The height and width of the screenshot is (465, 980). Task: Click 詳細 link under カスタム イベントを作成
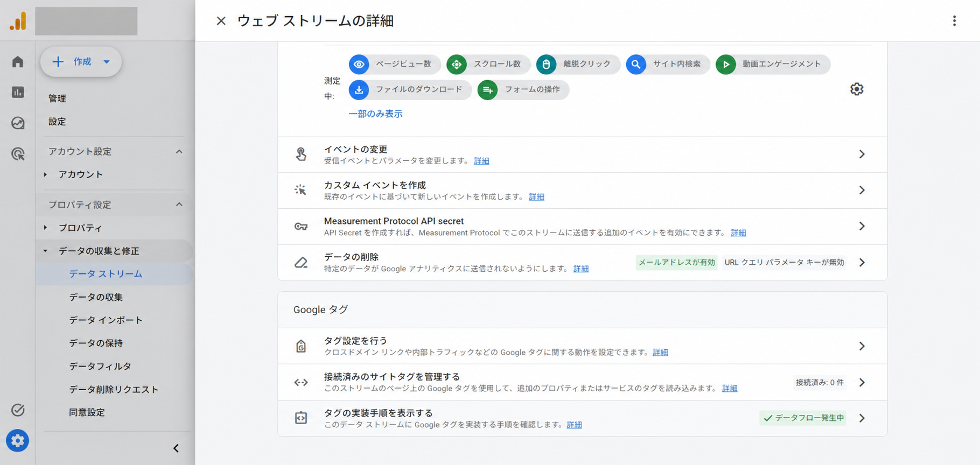click(536, 197)
